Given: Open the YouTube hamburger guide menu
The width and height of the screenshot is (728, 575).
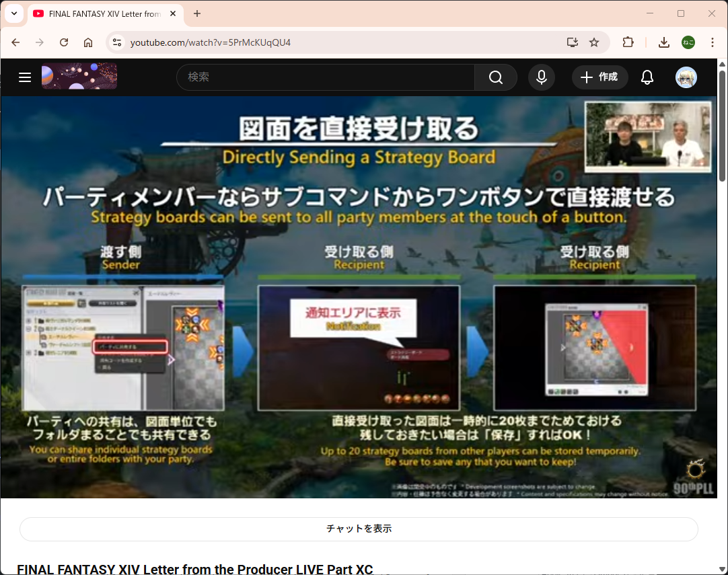Looking at the screenshot, I should (x=25, y=77).
